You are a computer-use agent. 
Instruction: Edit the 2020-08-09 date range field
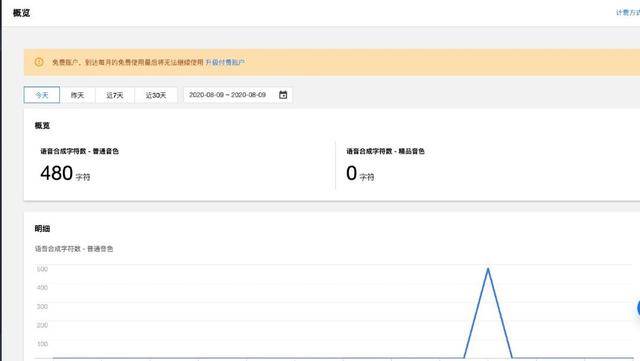(238, 95)
